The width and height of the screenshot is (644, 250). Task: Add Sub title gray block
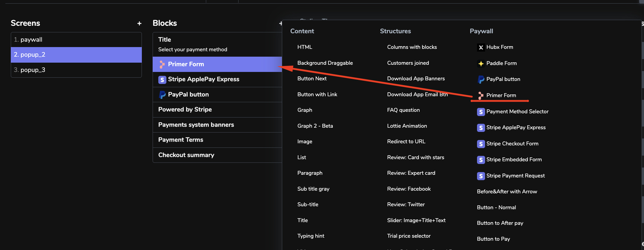(313, 189)
